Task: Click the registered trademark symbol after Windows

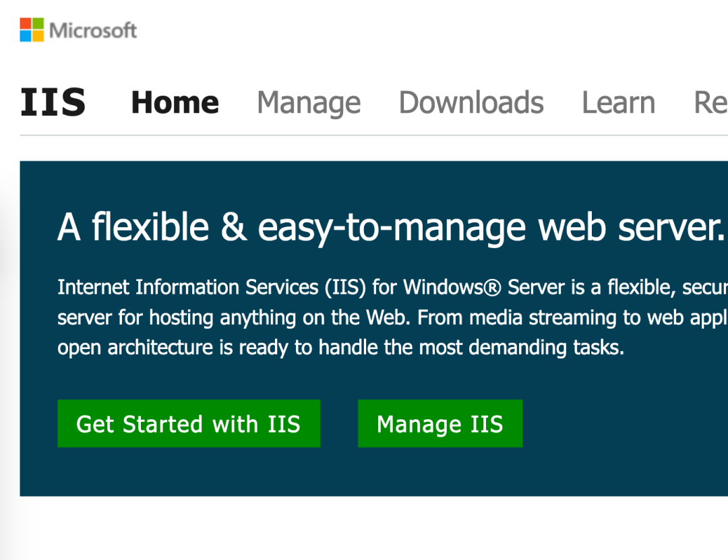Action: (492, 288)
